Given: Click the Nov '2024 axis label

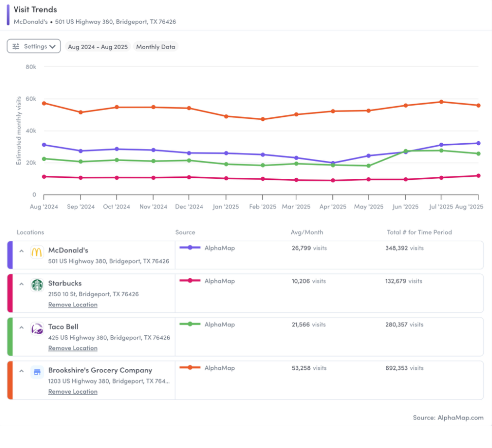Looking at the screenshot, I should click(x=153, y=207).
